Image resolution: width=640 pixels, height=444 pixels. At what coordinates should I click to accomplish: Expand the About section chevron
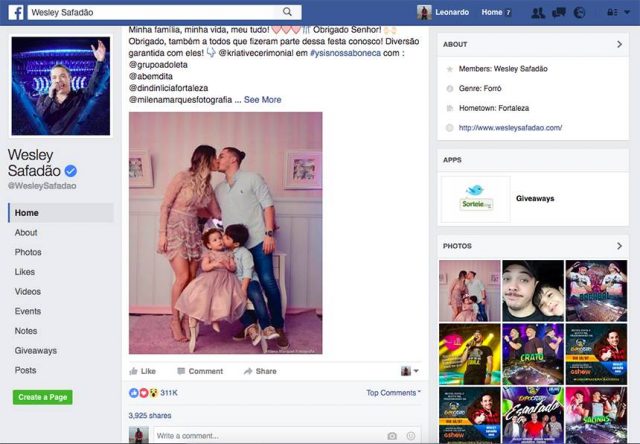620,44
